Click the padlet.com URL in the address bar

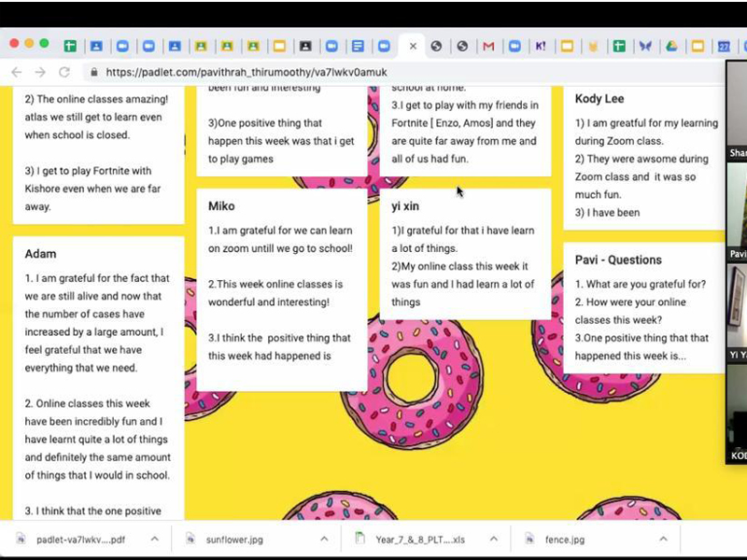tap(247, 73)
